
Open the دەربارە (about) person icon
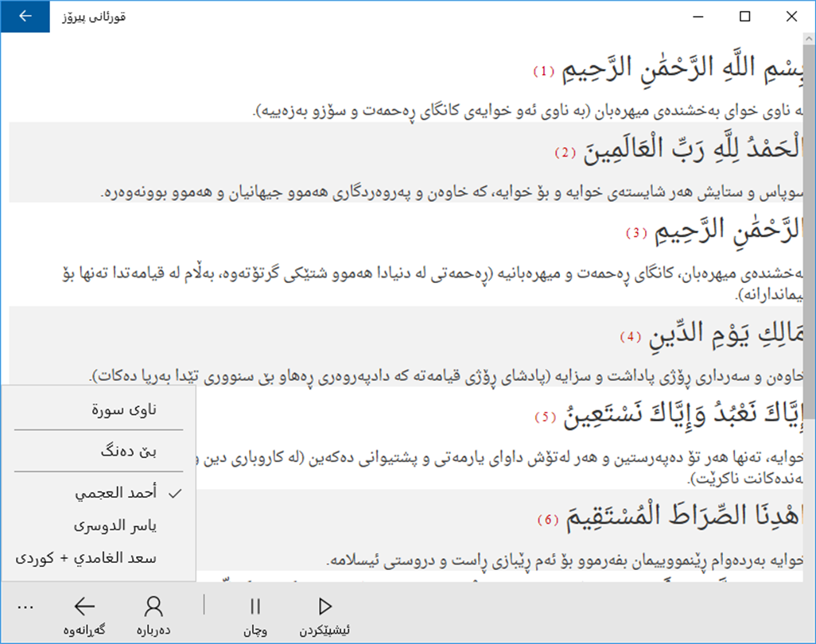pyautogui.click(x=153, y=616)
